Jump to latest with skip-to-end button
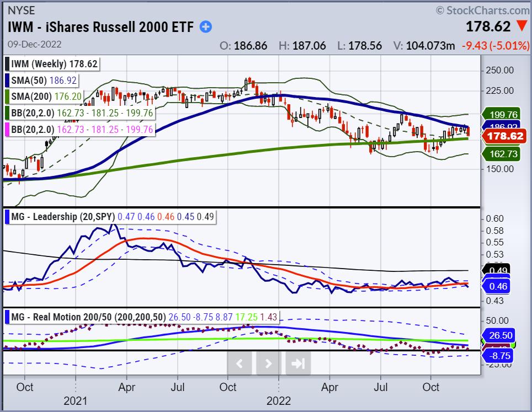532x412 pixels. tap(298, 363)
